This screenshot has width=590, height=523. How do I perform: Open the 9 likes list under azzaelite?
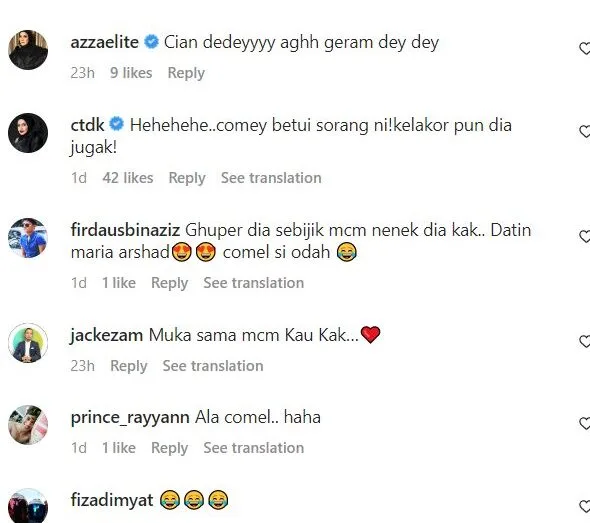[131, 73]
